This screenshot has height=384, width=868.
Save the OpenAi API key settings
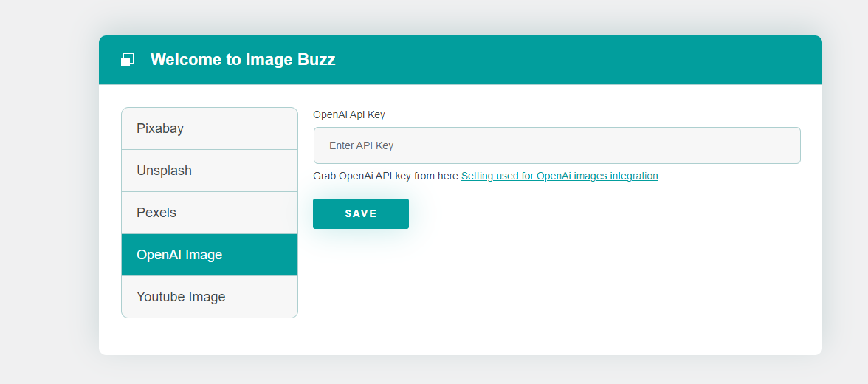(361, 214)
